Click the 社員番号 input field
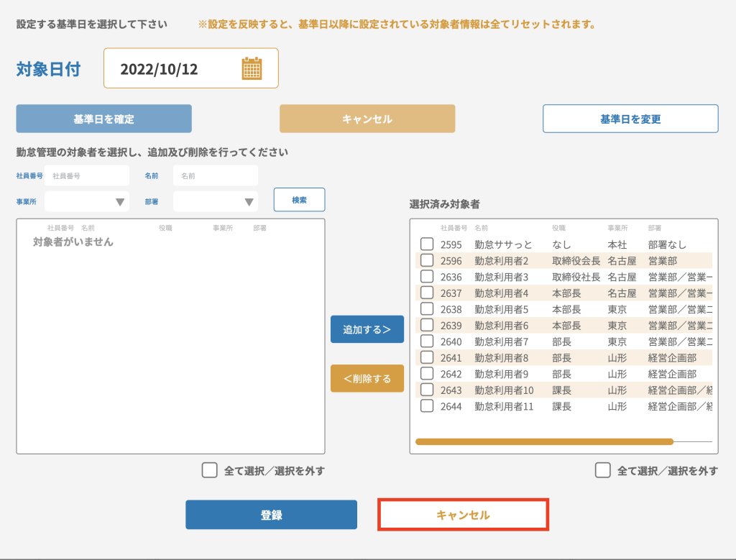 coord(86,175)
